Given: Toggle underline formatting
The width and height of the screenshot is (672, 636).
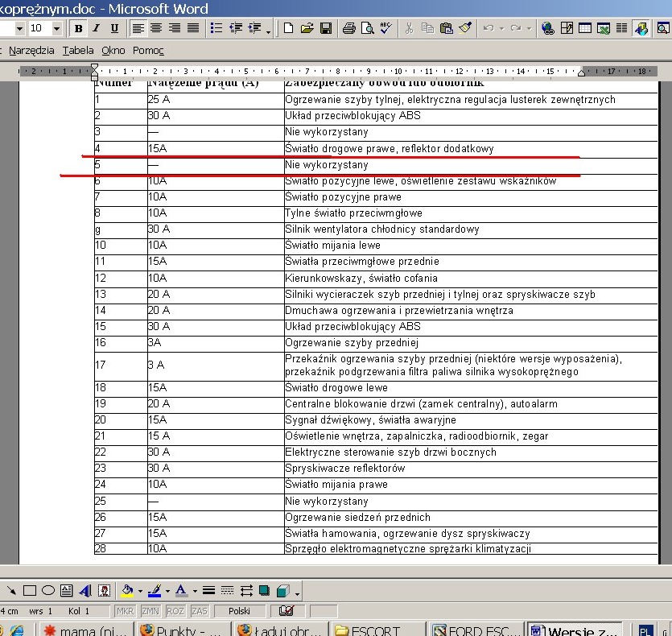Looking at the screenshot, I should pos(114,28).
